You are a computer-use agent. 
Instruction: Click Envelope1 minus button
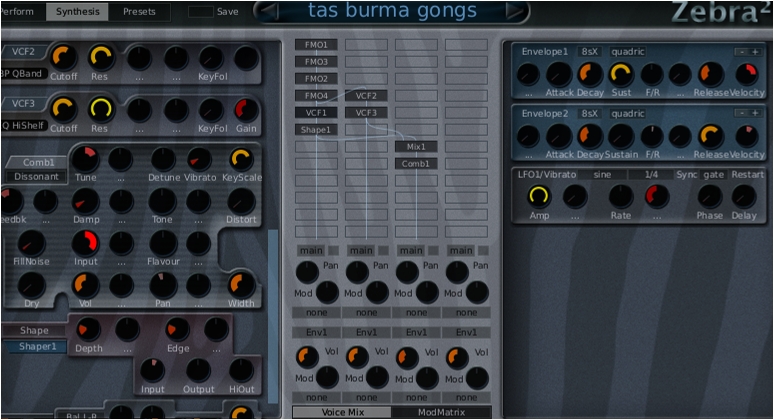[x=741, y=52]
